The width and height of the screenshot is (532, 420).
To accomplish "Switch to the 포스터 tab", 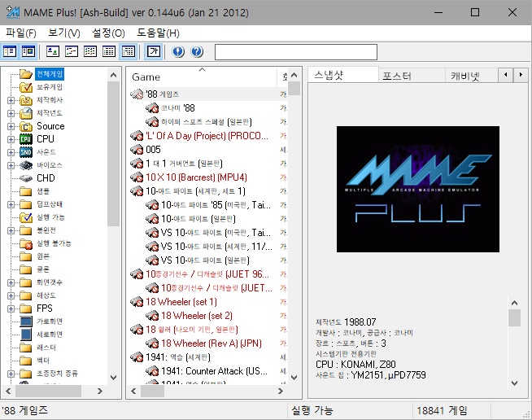I will click(x=412, y=76).
